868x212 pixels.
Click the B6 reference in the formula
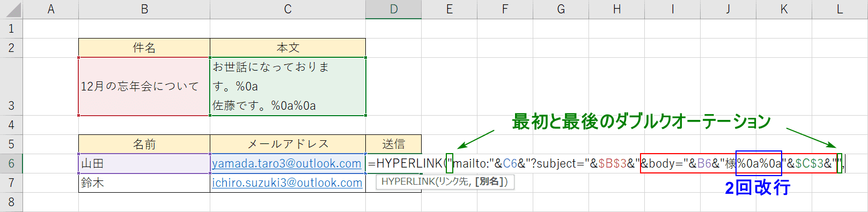point(704,163)
